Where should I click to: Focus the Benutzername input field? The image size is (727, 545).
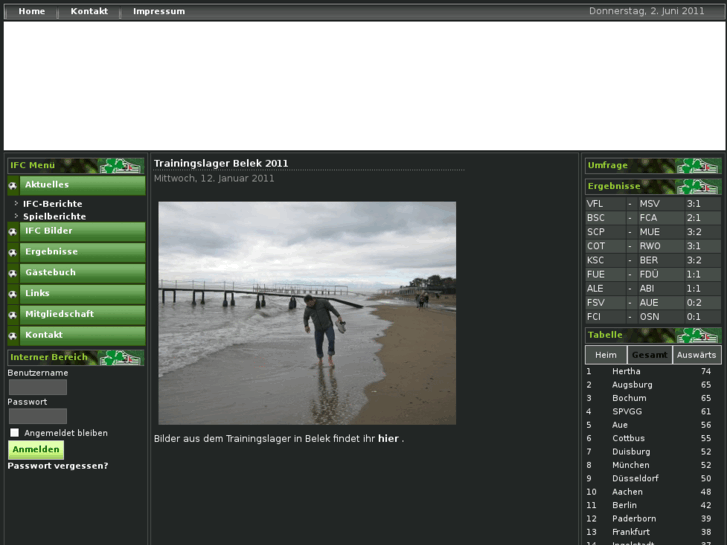[x=38, y=387]
